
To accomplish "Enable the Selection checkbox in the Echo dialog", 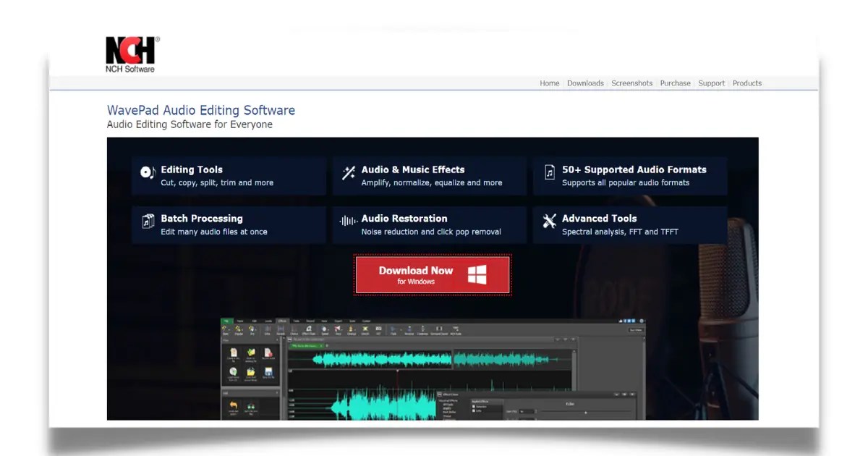I will [473, 407].
